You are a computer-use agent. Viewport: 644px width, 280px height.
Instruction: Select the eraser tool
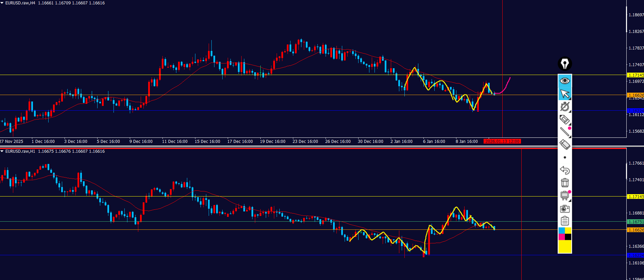pyautogui.click(x=565, y=145)
